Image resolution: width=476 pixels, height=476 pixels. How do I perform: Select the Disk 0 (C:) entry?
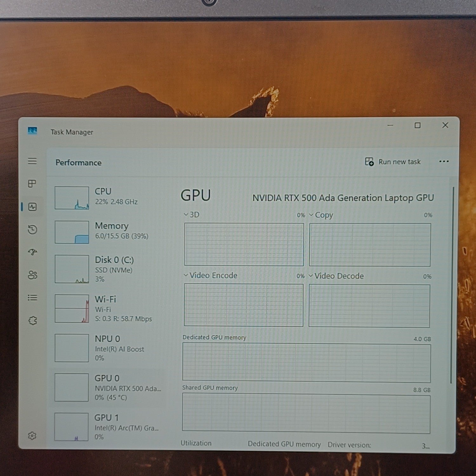[108, 269]
